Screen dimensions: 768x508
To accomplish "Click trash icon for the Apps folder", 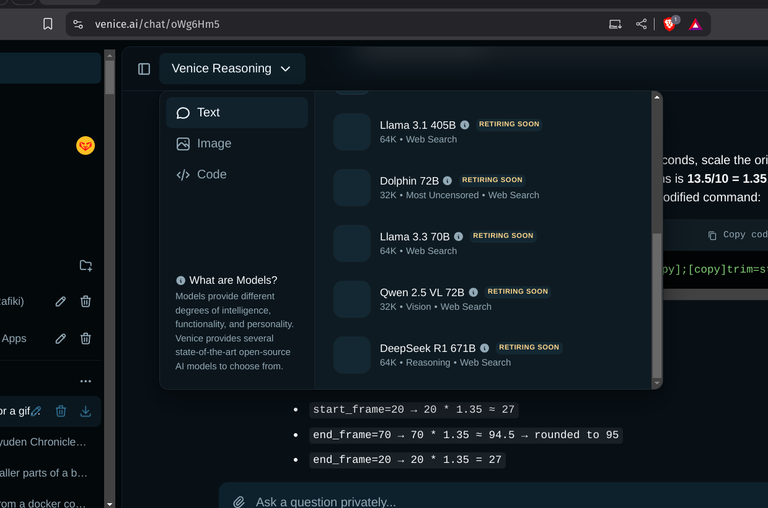I will [x=86, y=339].
